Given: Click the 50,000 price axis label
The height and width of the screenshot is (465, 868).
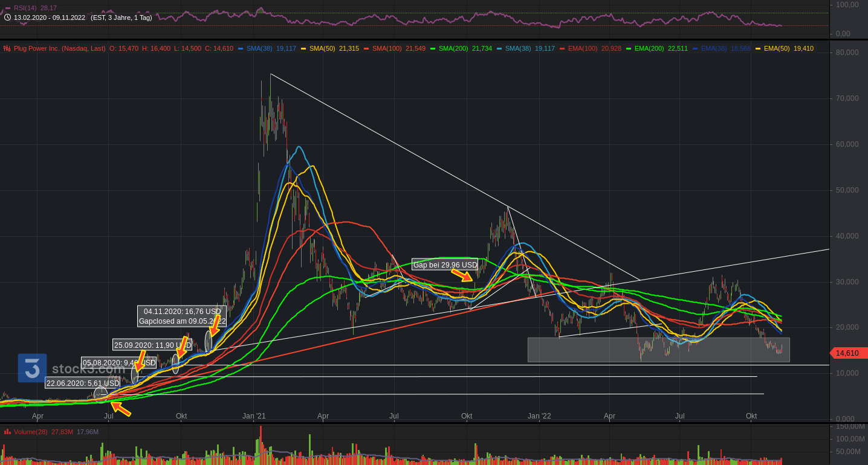Looking at the screenshot, I should pyautogui.click(x=847, y=190).
